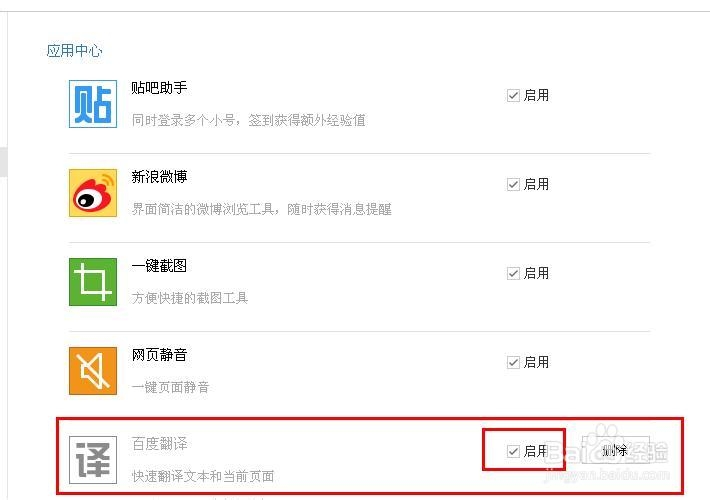Screen dimensions: 710x500
Task: Select the 新浪微博 title text
Action: (159, 177)
